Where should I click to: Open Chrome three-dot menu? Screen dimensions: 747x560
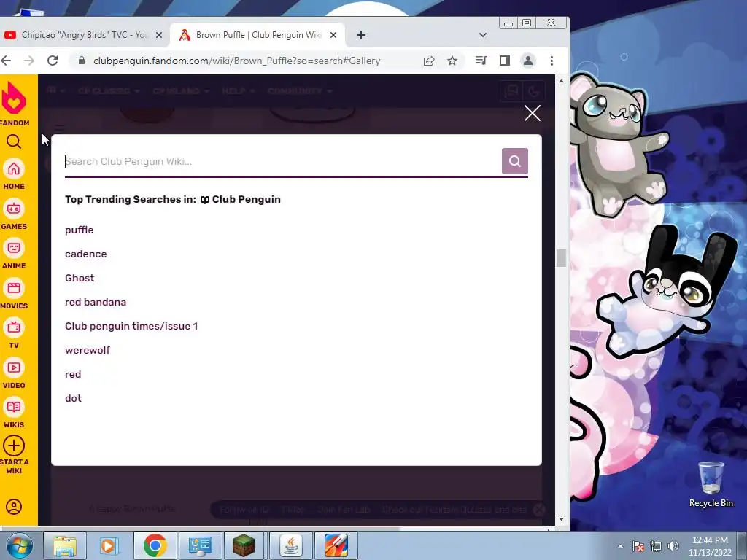[x=551, y=61]
